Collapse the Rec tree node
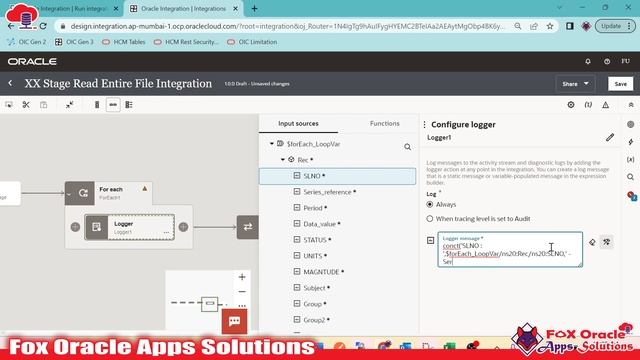 (x=282, y=160)
